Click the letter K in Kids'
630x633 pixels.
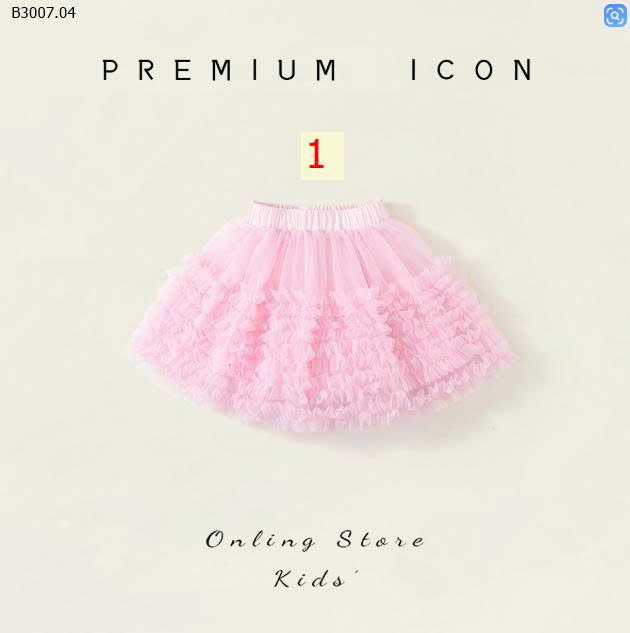(285, 579)
